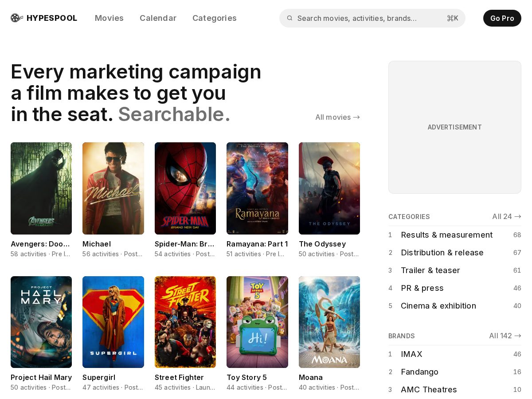
Task: Open the Movies nav item
Action: tap(109, 18)
